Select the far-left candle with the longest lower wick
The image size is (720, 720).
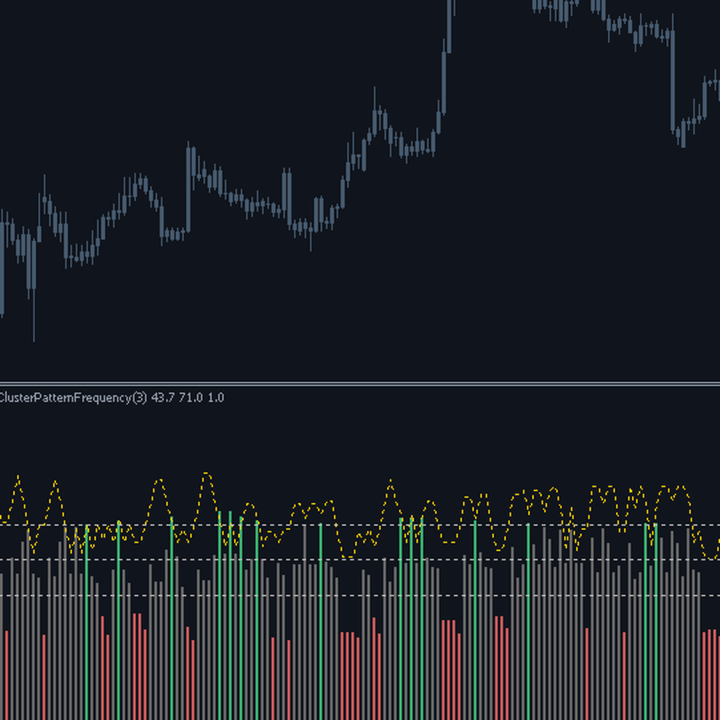(x=34, y=285)
